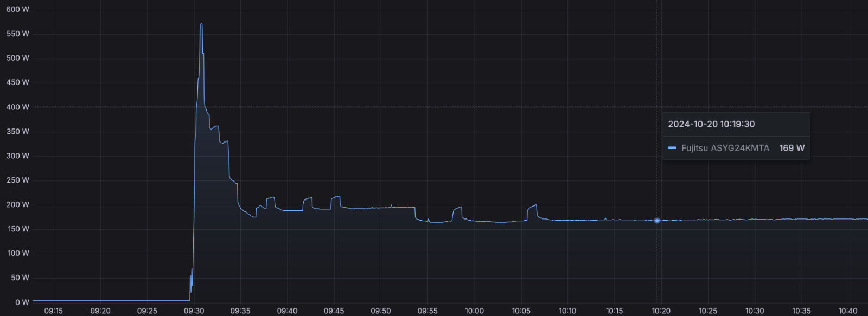868x316 pixels.
Task: Click the 0 W y-axis label
Action: (x=22, y=302)
